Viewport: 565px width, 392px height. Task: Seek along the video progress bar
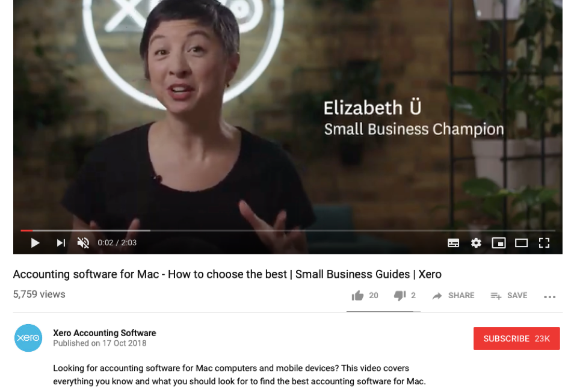[x=288, y=230]
